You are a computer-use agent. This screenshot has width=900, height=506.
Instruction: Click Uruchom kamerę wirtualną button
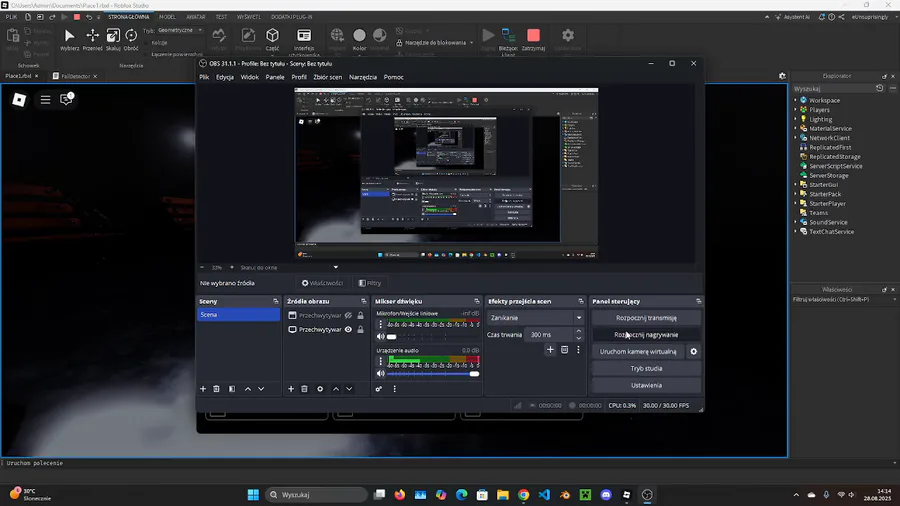[638, 352]
